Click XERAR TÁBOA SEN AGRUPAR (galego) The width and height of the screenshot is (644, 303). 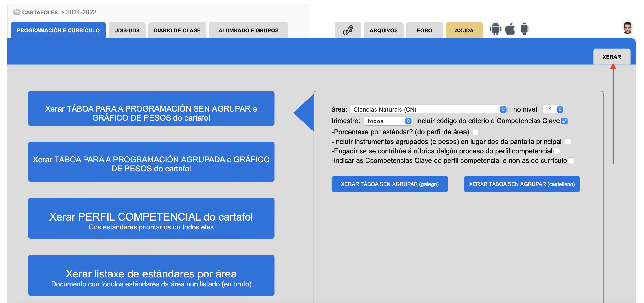point(389,184)
